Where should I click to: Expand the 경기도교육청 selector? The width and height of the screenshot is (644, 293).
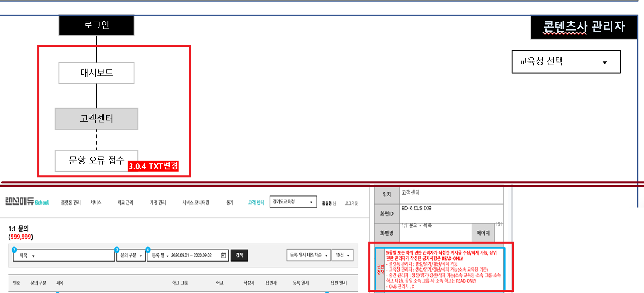[293, 202]
